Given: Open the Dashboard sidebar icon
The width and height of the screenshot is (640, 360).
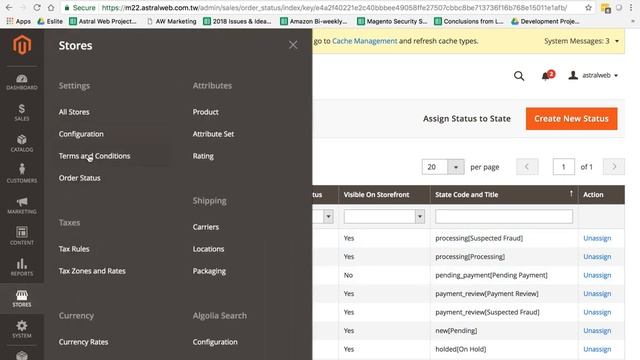Looking at the screenshot, I should [22, 82].
